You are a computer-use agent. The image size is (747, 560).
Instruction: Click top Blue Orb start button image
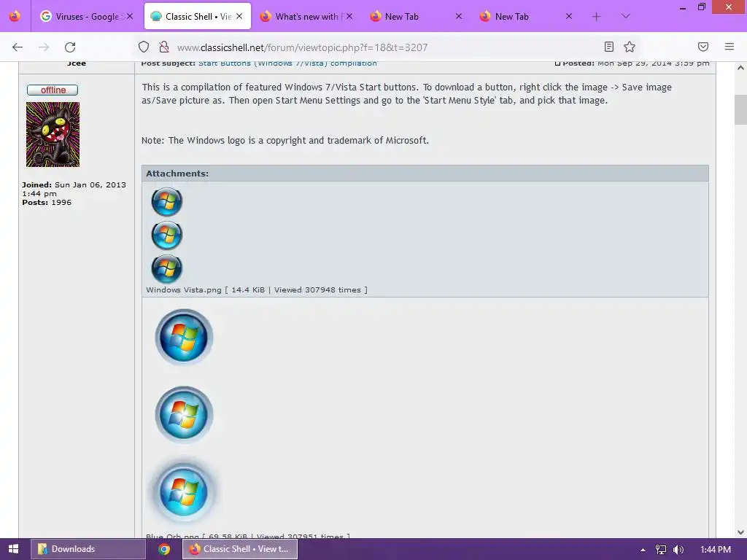click(184, 337)
